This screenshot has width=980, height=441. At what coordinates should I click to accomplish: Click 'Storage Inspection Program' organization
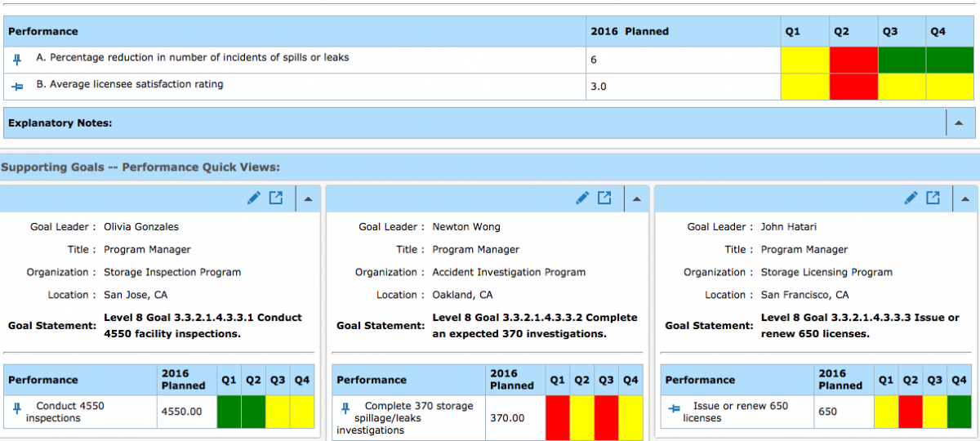pos(172,272)
